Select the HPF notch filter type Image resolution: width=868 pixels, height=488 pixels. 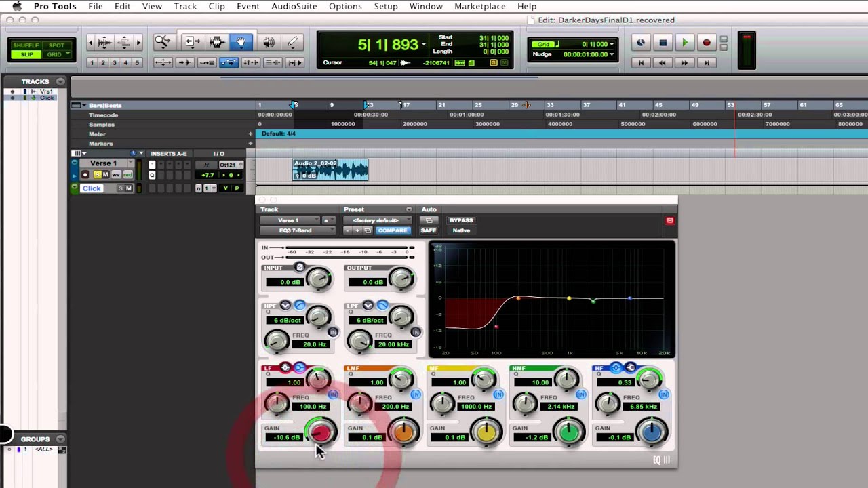pyautogui.click(x=285, y=306)
